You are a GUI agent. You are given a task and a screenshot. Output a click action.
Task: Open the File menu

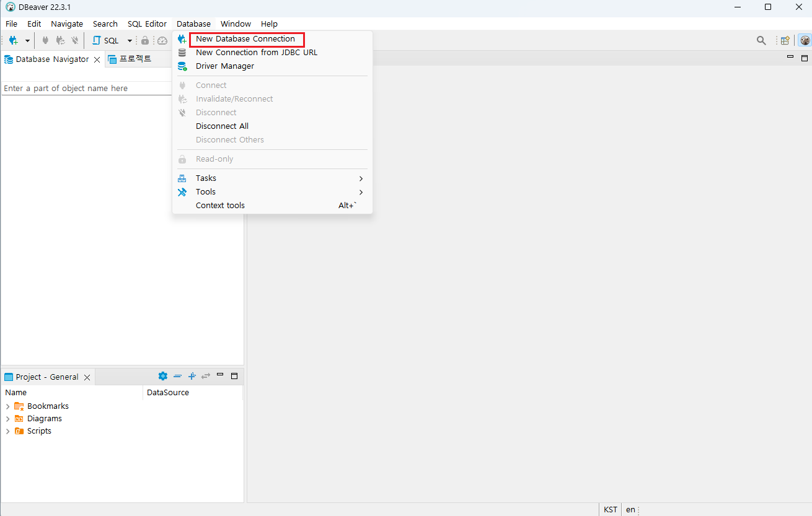click(x=11, y=24)
